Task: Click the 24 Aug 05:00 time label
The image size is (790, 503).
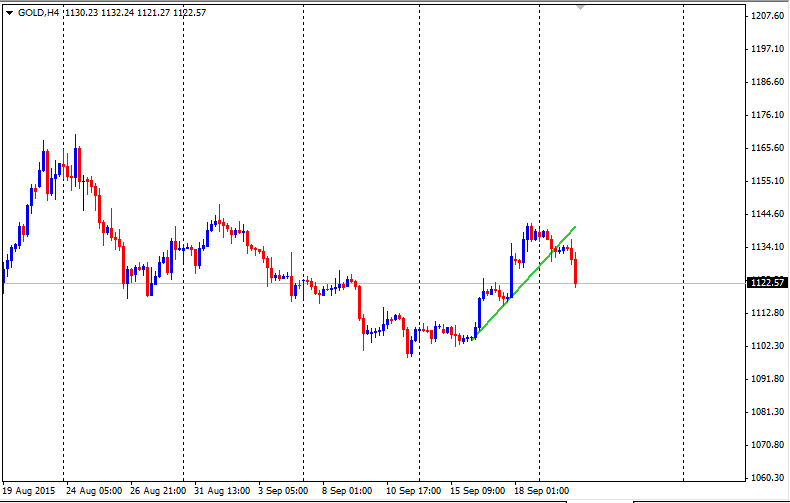Action: [94, 491]
